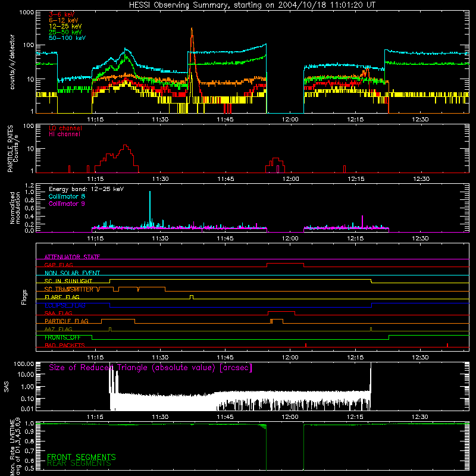Click the HESSI Observing Summary title
This screenshot has height=476, width=476.
click(252, 5)
